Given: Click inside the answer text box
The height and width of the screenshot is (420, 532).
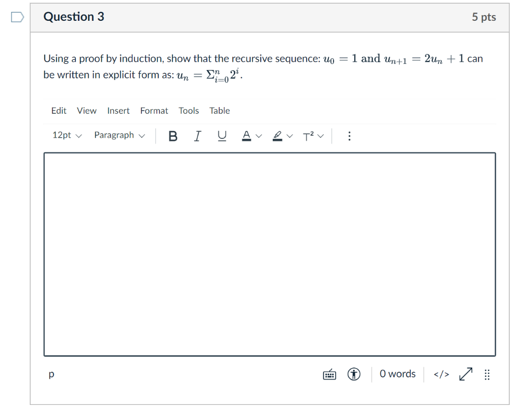Looking at the screenshot, I should coord(269,253).
